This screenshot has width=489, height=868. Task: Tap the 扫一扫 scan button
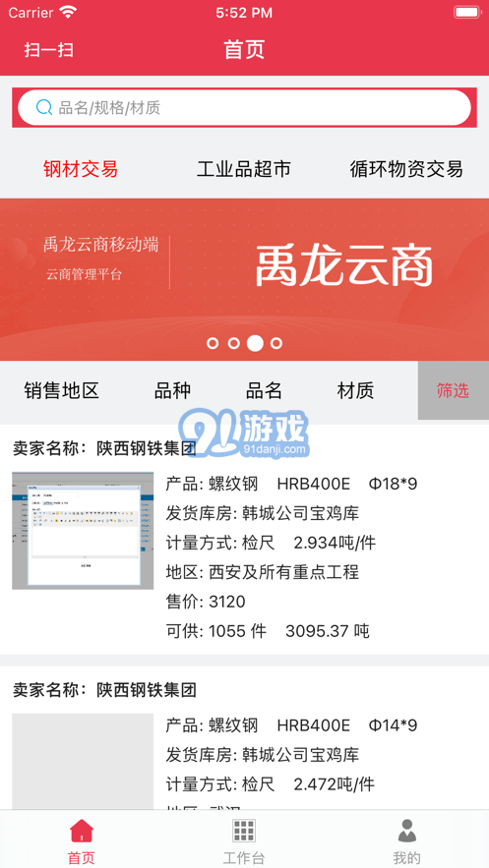49,50
